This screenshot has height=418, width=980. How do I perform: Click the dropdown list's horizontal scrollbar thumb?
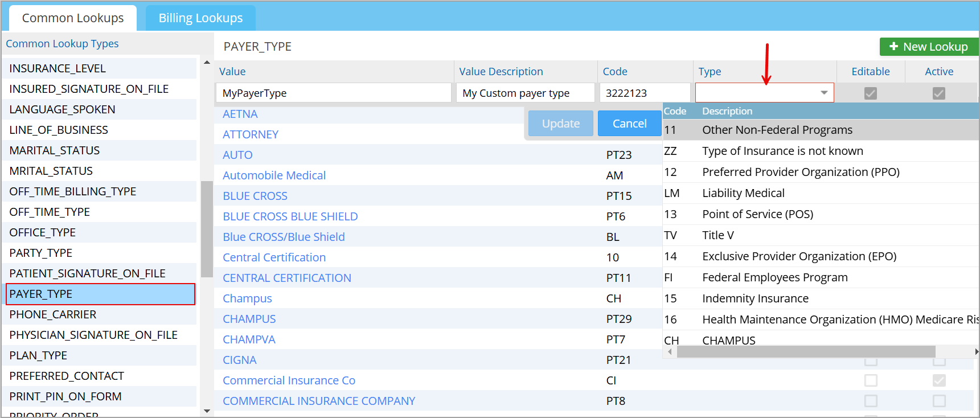[805, 352]
